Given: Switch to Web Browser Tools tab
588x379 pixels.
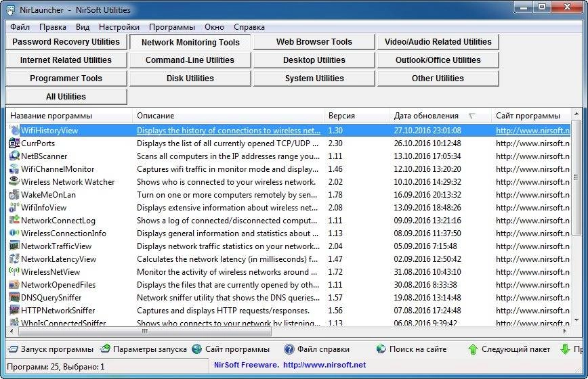Looking at the screenshot, I should (314, 41).
